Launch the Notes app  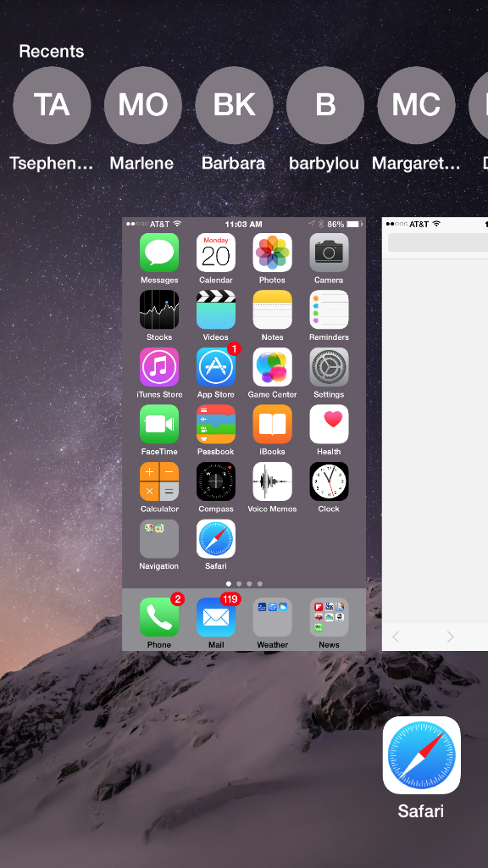pos(272,309)
